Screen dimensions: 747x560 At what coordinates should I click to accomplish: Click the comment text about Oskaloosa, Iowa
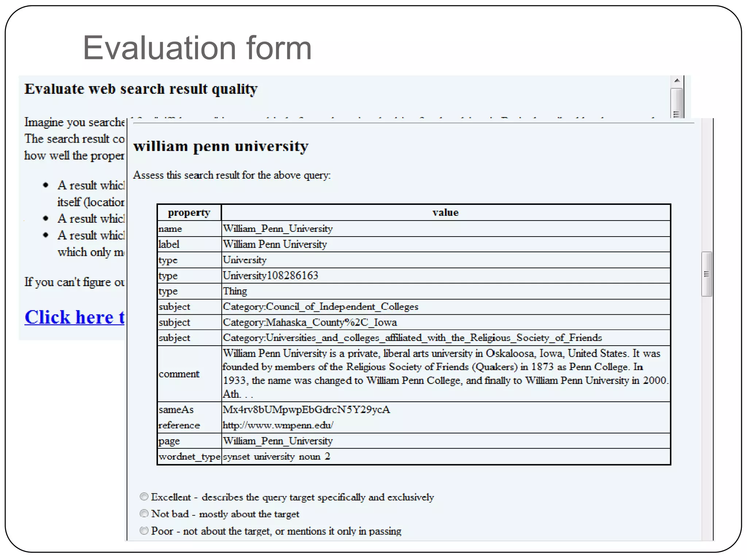(446, 374)
